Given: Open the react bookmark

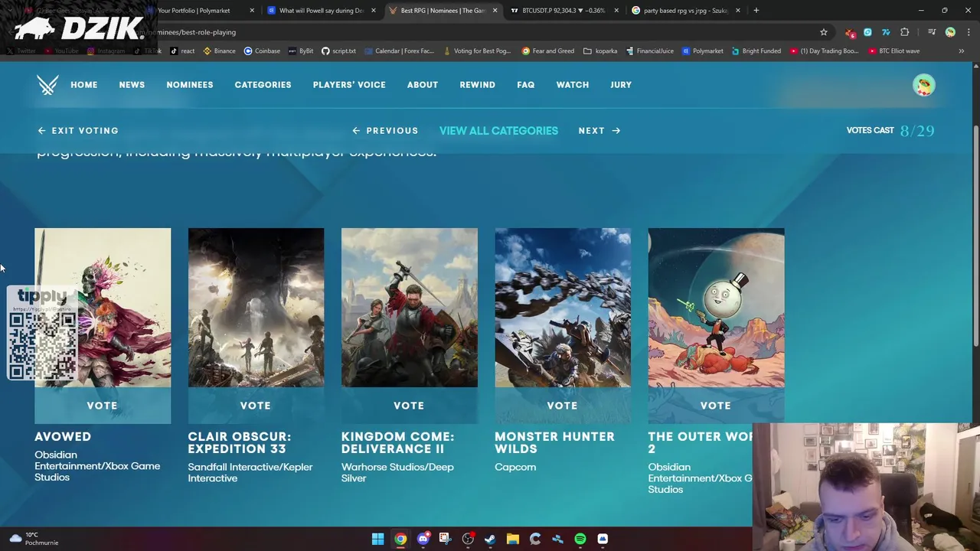Looking at the screenshot, I should (x=182, y=51).
